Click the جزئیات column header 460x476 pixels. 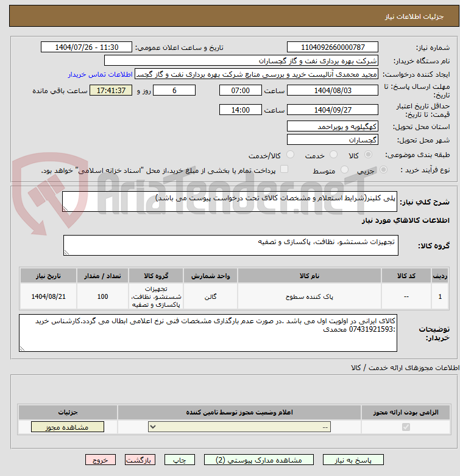coord(68,412)
